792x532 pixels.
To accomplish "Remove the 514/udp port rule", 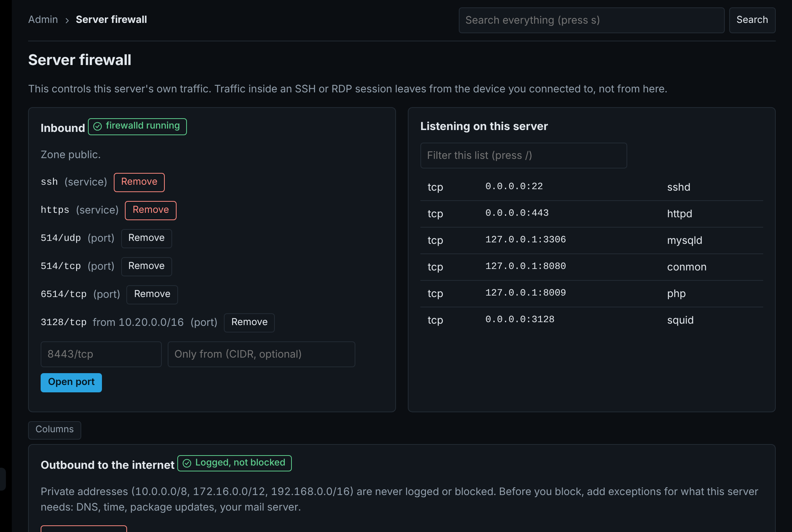I will tap(146, 238).
